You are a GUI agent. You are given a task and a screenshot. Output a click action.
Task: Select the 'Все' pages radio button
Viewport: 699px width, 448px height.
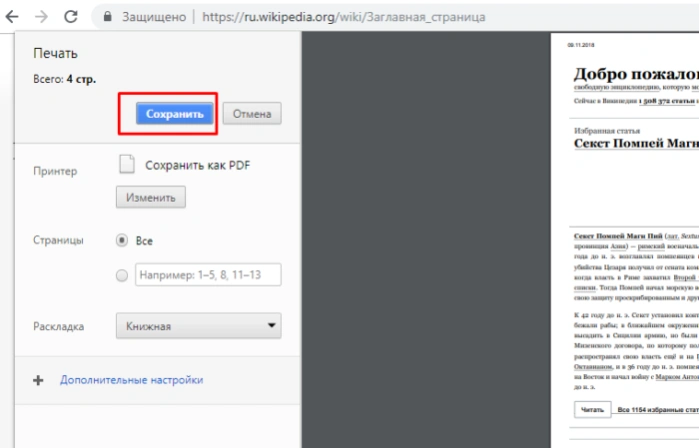(122, 241)
